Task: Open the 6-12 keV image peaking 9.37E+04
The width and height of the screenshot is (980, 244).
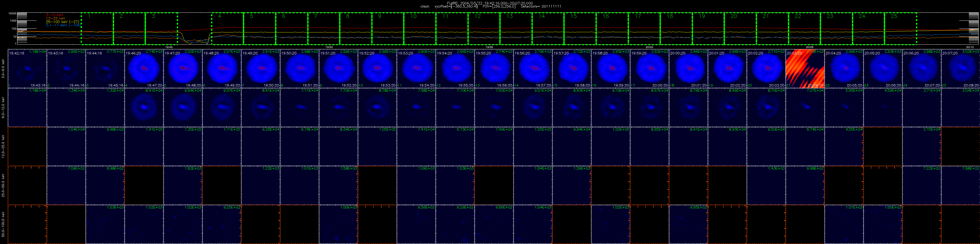Action: [222, 107]
